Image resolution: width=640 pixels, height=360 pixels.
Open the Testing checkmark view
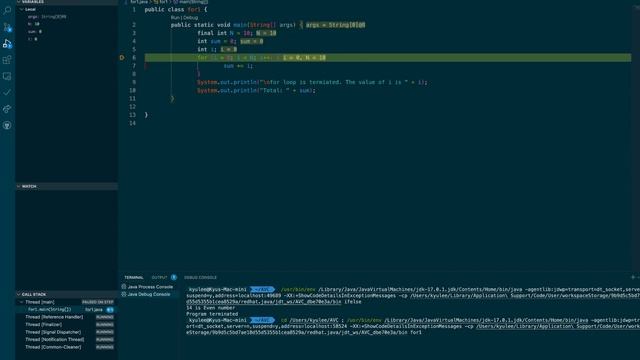click(7, 93)
